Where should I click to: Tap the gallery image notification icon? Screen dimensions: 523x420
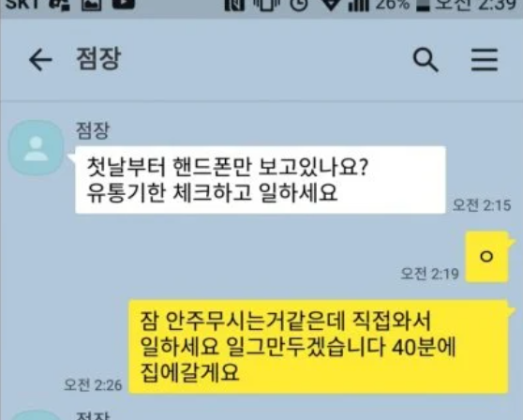click(92, 4)
